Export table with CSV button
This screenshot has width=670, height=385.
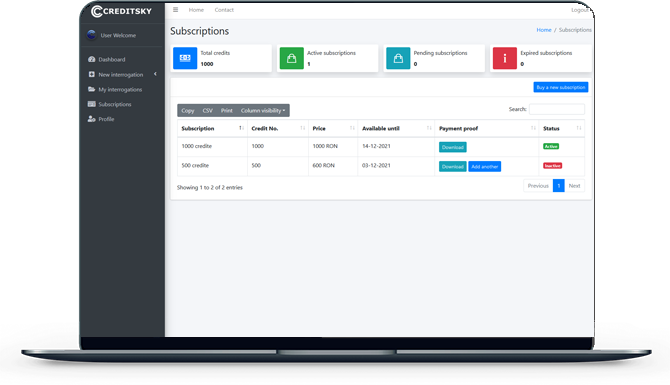click(207, 110)
